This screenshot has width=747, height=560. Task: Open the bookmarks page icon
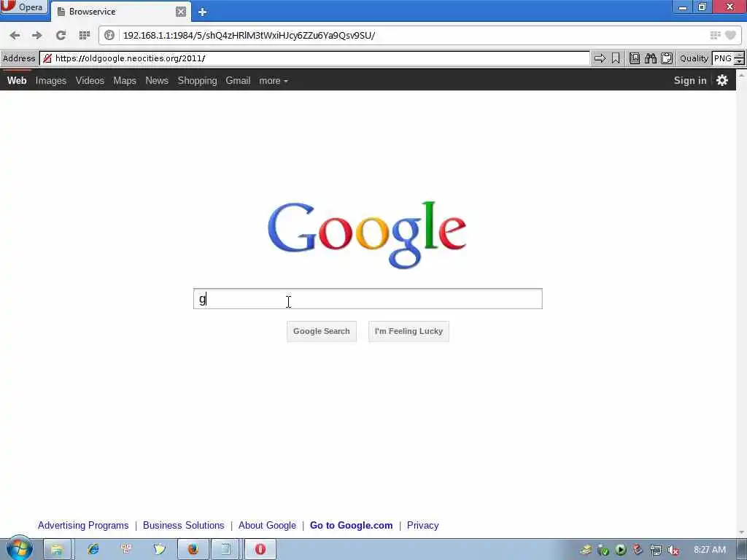(635, 58)
